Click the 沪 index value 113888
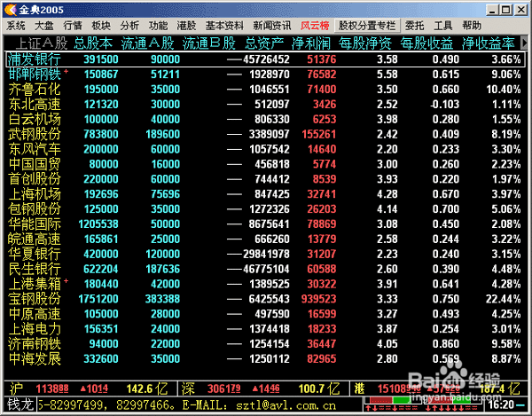This screenshot has width=532, height=416. pos(52,389)
